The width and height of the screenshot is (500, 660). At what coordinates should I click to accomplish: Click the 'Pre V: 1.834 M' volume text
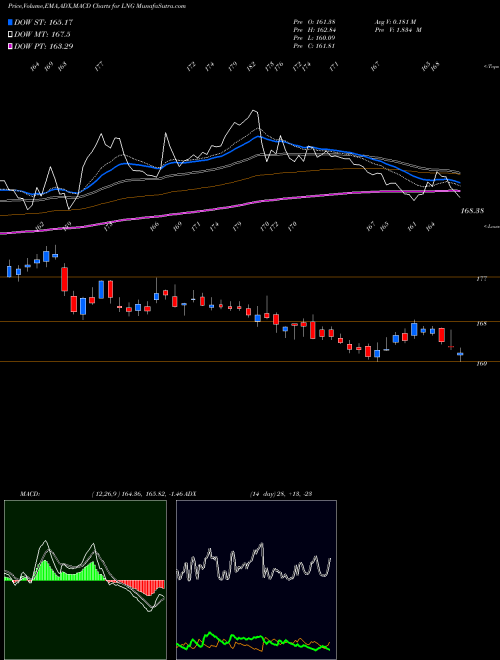pos(398,30)
